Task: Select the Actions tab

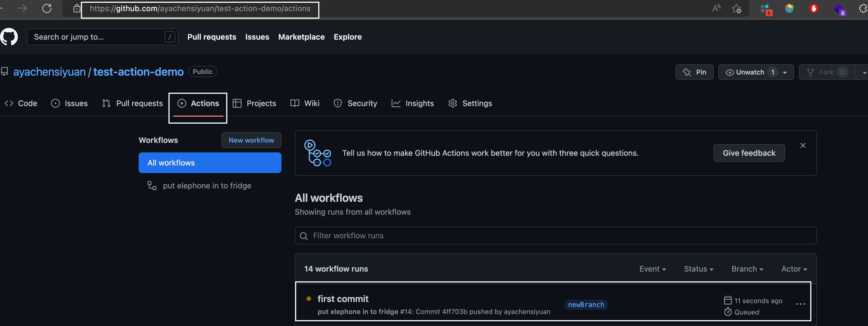Action: 198,104
